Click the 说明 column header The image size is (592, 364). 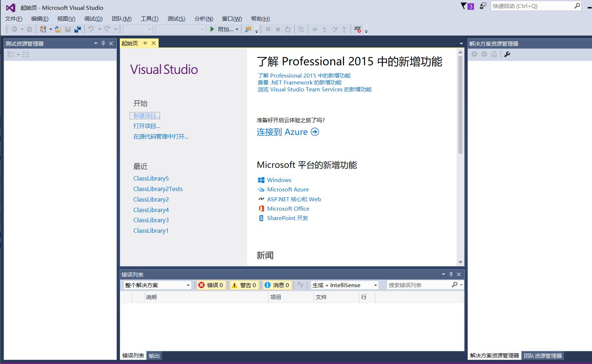click(206, 297)
